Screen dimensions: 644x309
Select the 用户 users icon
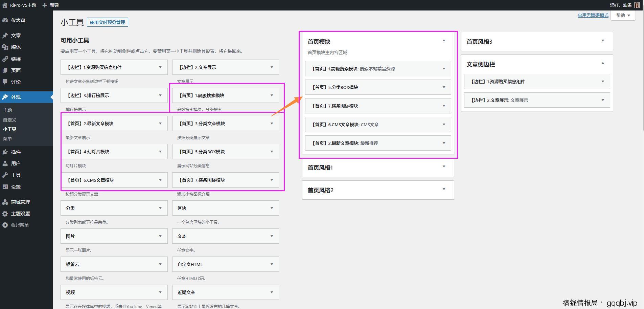click(x=5, y=163)
